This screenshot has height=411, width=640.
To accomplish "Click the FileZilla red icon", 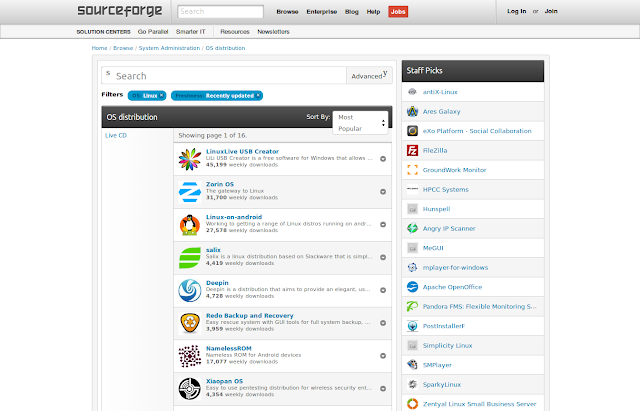I will [x=412, y=150].
